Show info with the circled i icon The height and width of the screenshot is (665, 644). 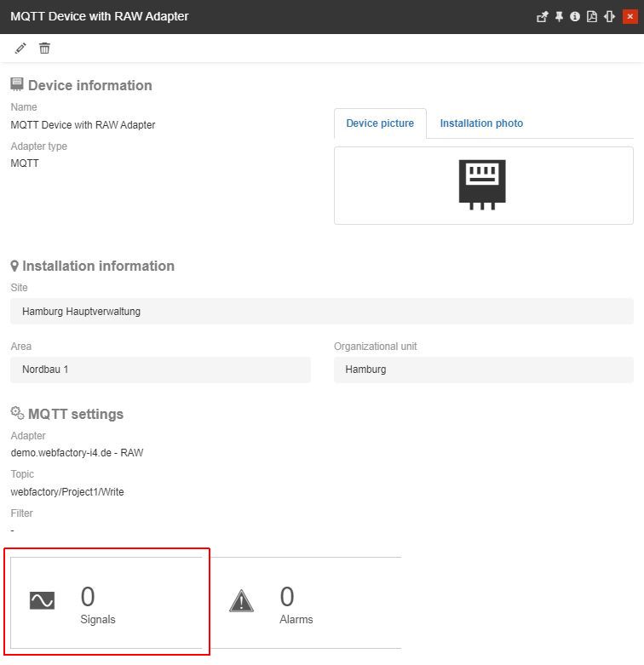coord(575,16)
